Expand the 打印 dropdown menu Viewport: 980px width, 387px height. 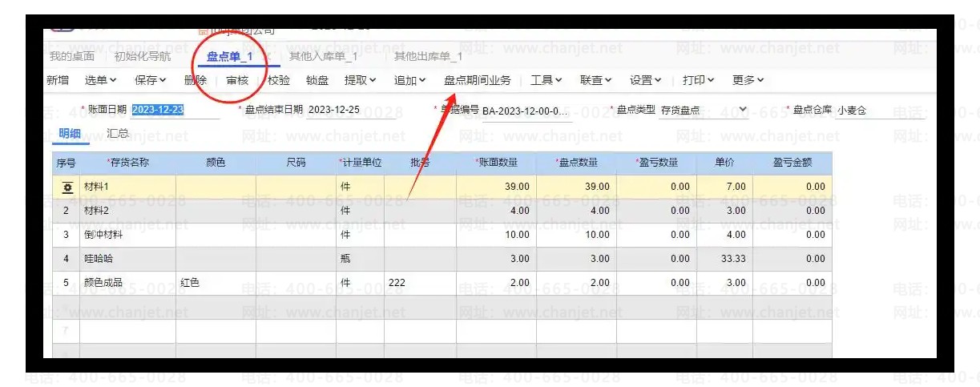coord(699,80)
